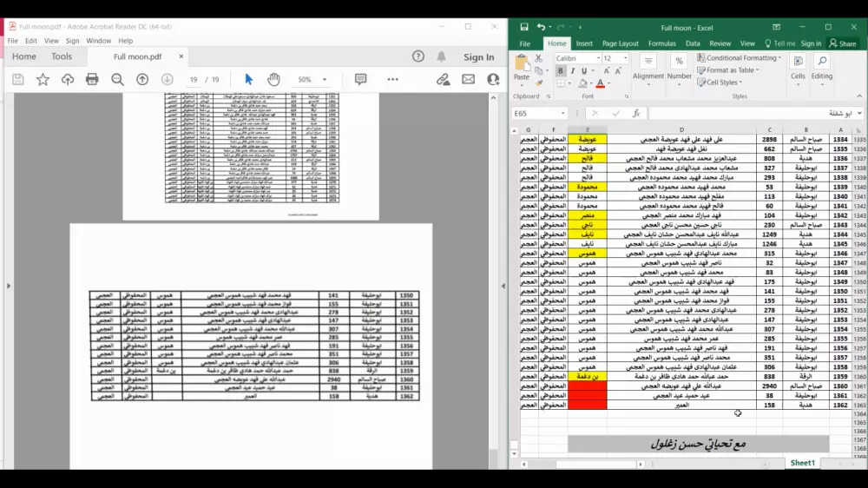Bookmark the PDF with the star icon
The width and height of the screenshot is (868, 488).
[43, 80]
